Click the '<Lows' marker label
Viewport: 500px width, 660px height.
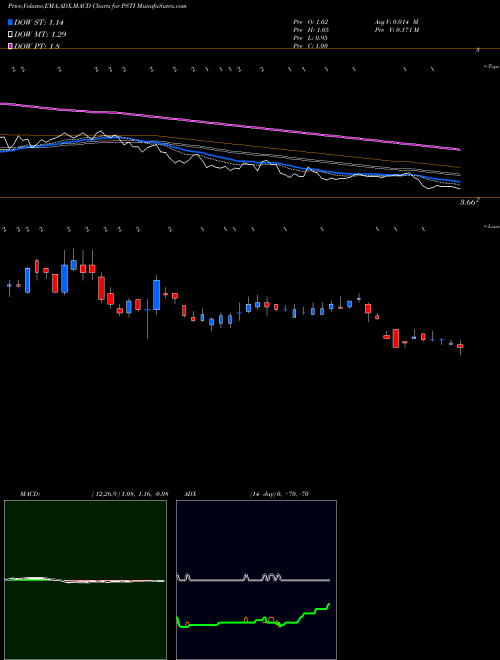click(x=492, y=226)
